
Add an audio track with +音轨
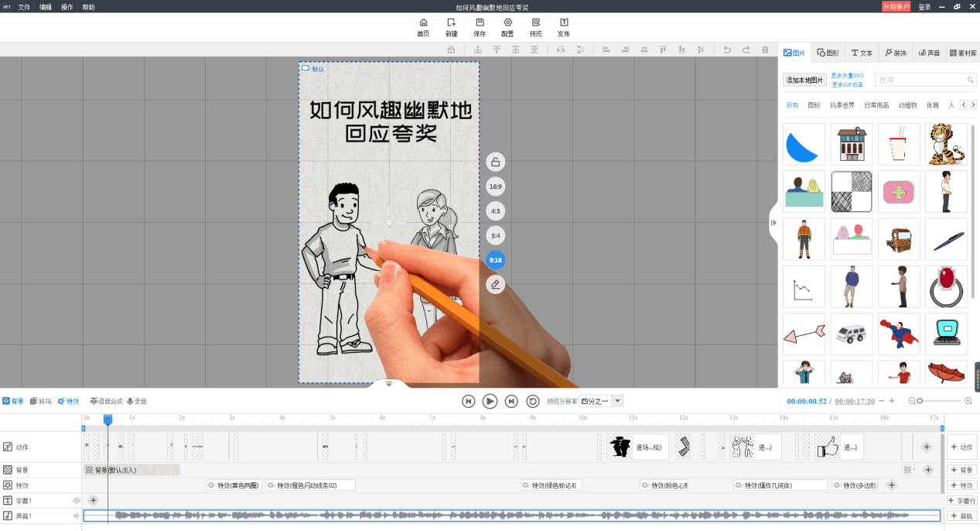(x=961, y=516)
